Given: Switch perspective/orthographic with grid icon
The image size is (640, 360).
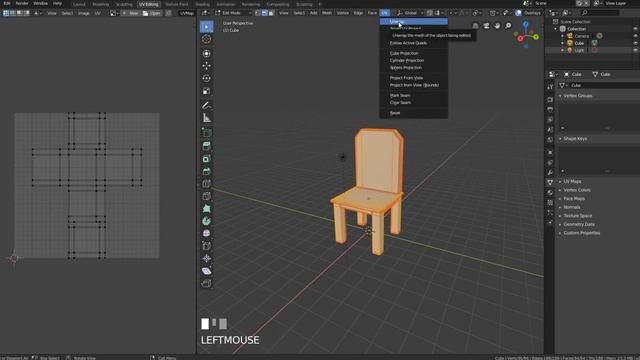Looking at the screenshot, I should (x=476, y=26).
